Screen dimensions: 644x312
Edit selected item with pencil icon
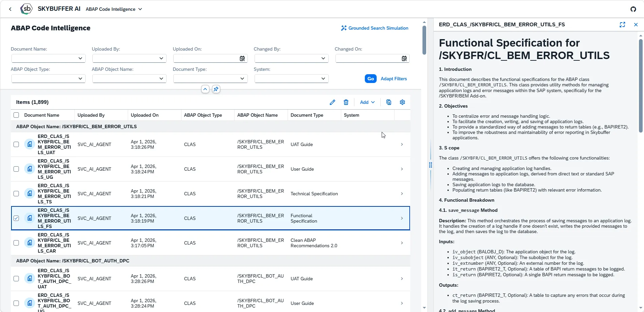click(x=332, y=102)
